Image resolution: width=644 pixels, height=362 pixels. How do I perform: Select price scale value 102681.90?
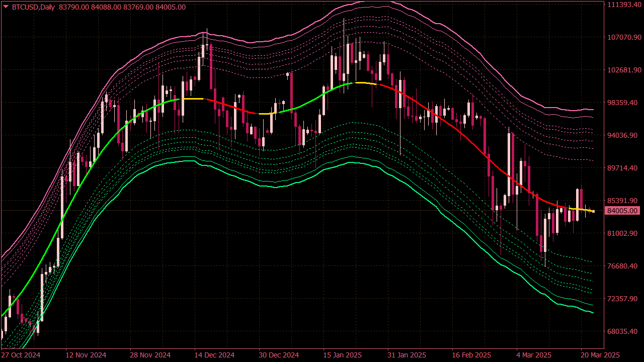pyautogui.click(x=624, y=70)
